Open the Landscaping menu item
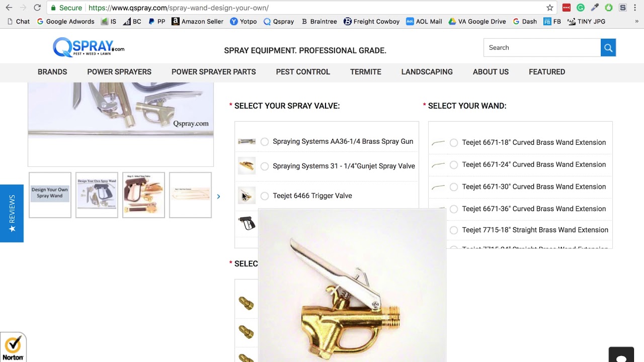 (427, 72)
